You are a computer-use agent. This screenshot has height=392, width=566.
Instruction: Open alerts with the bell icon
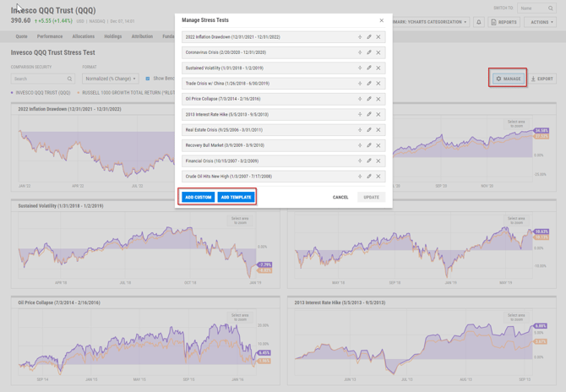click(x=479, y=22)
